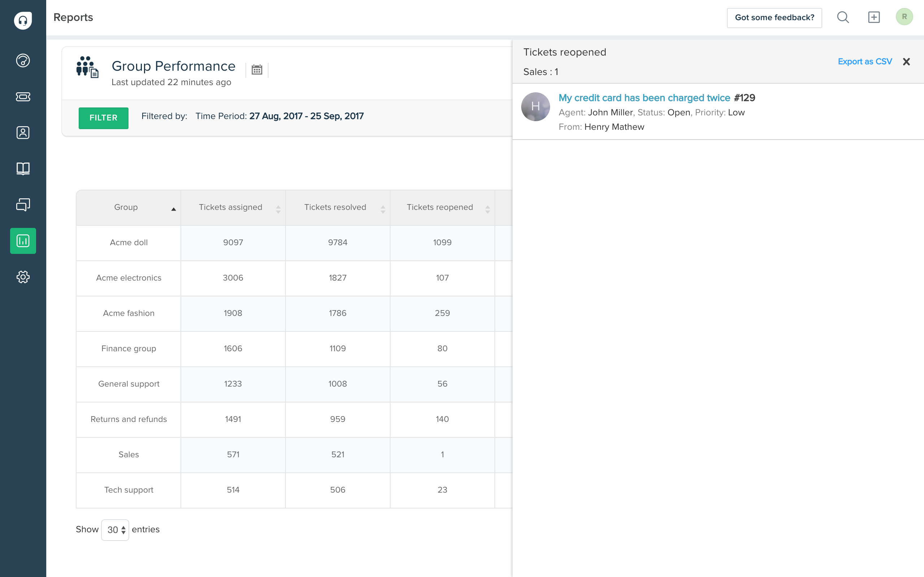Viewport: 924px width, 577px height.
Task: Click the search magnifier icon
Action: [x=843, y=17]
